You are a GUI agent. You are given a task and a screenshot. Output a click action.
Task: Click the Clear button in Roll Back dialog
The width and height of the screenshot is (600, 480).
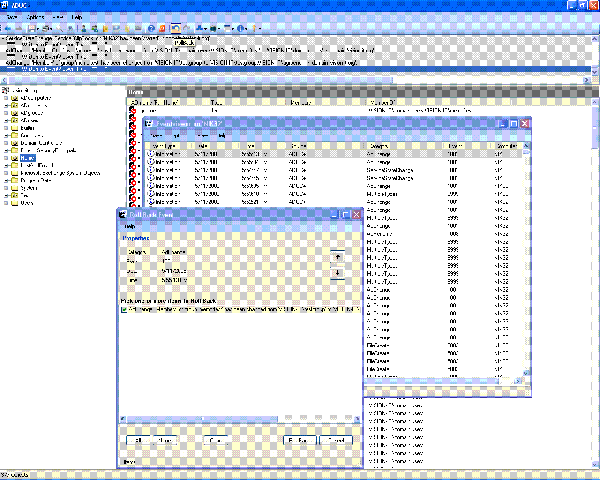click(x=214, y=440)
